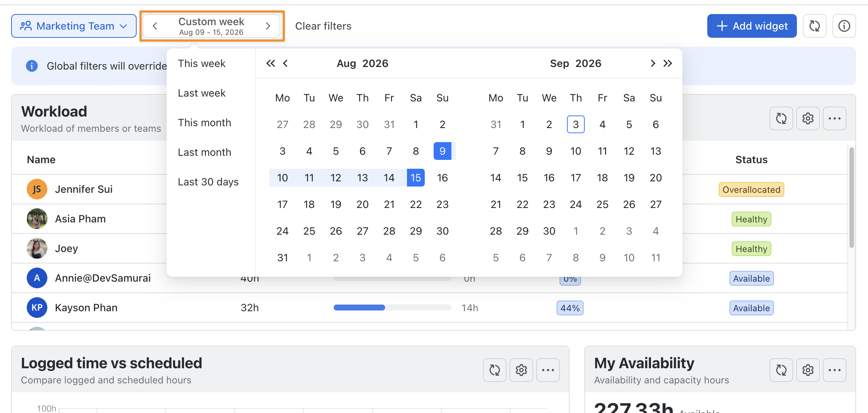Click Kayson Phan's workload progress bar
This screenshot has width=868, height=413.
point(392,308)
